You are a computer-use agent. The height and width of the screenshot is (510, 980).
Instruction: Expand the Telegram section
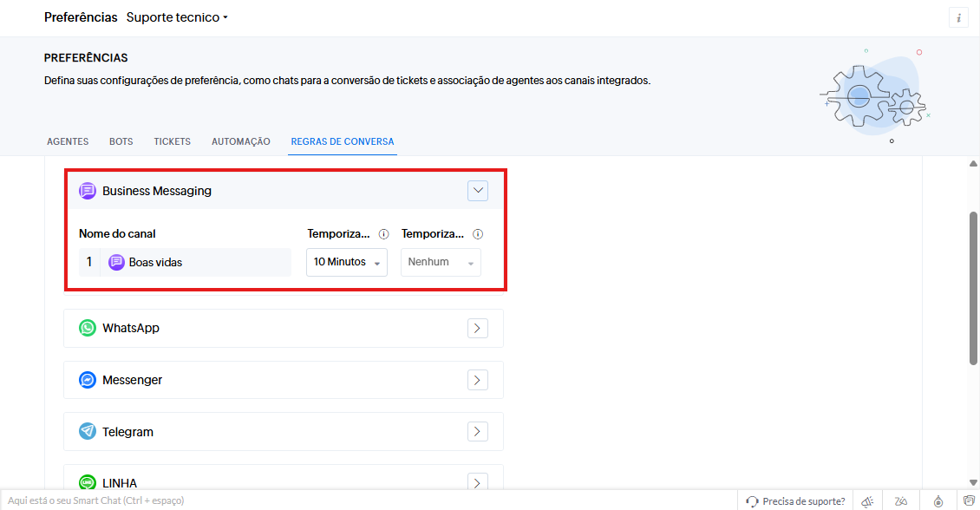click(477, 432)
